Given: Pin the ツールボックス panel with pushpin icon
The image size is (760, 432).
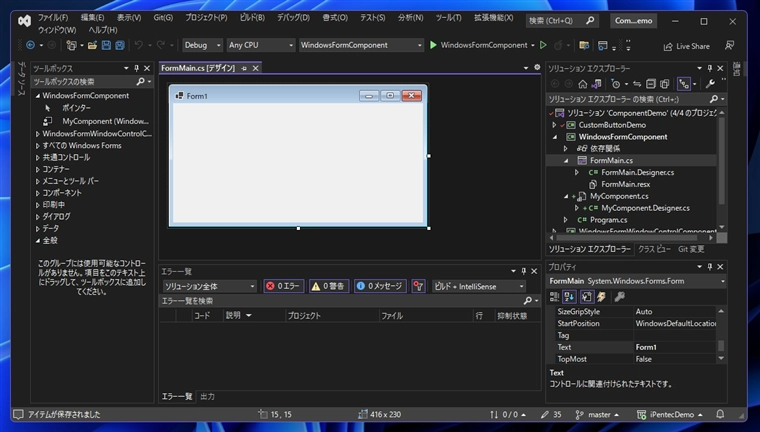Looking at the screenshot, I should pyautogui.click(x=137, y=68).
